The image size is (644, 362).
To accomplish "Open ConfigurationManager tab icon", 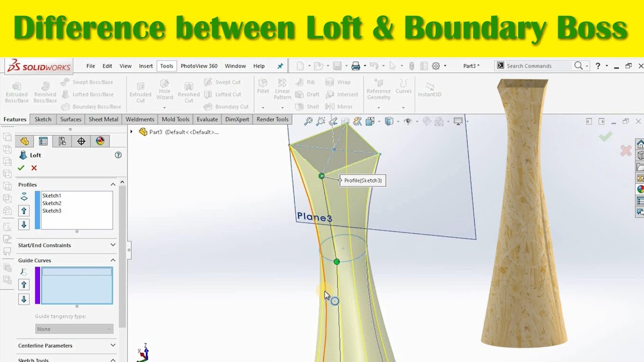I will (x=62, y=141).
